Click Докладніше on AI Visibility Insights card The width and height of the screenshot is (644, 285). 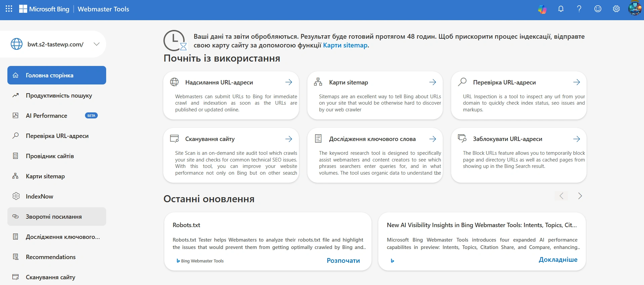[x=558, y=259]
